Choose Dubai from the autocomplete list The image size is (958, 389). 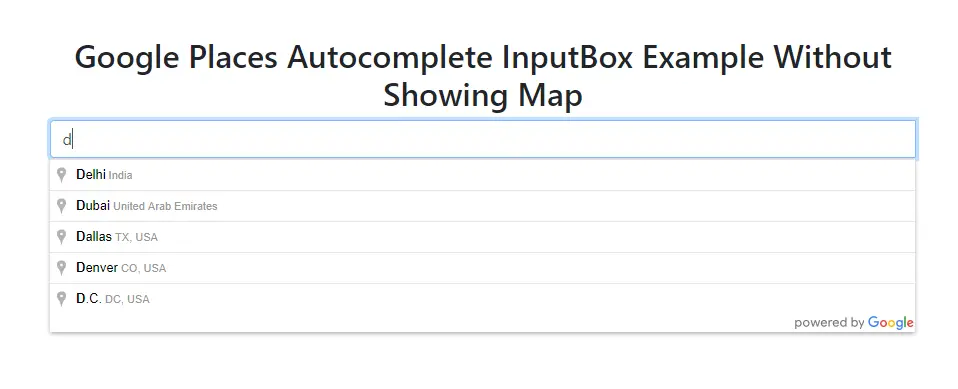[482, 206]
